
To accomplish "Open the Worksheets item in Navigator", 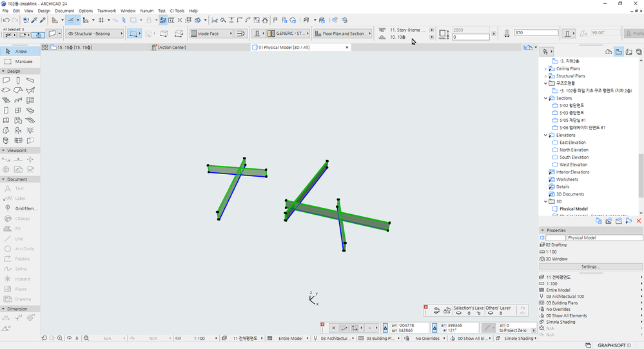I will 567,179.
